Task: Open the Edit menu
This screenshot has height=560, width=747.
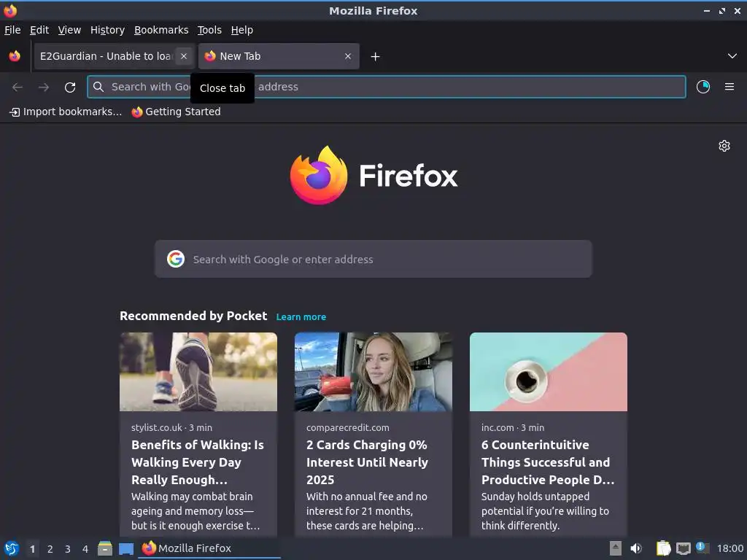Action: pyautogui.click(x=39, y=30)
